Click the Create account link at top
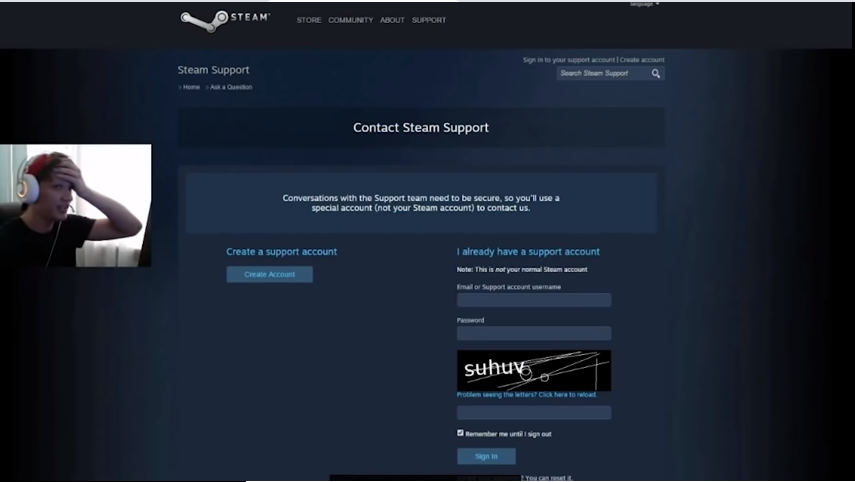 point(642,60)
